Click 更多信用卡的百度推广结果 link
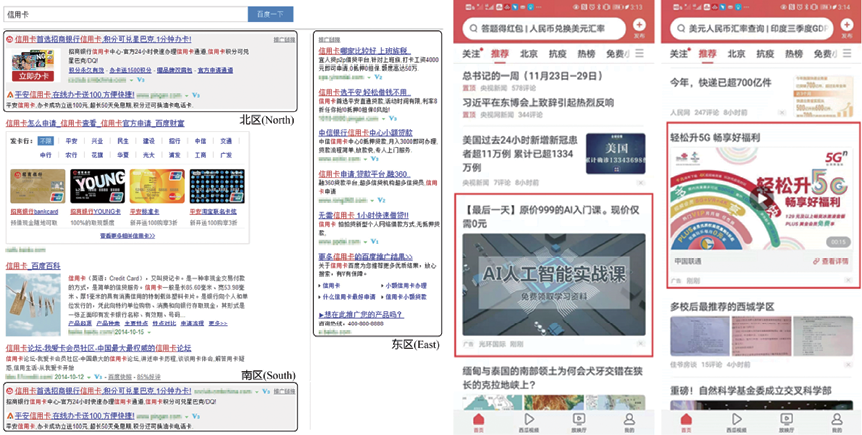 click(x=366, y=256)
